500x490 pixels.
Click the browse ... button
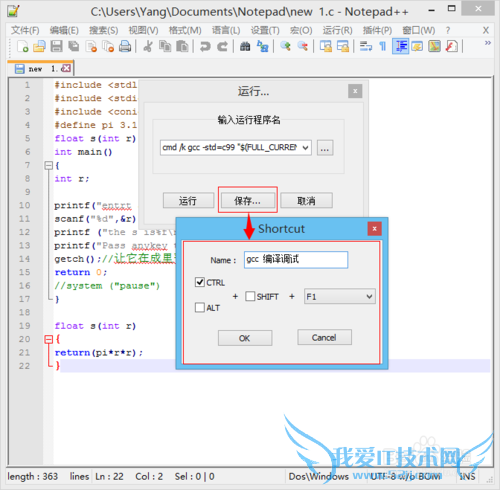pos(325,147)
